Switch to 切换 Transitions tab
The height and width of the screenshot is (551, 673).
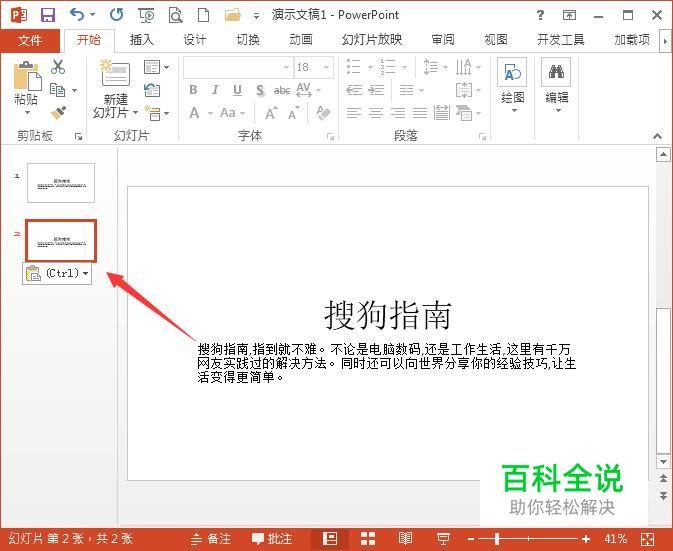coord(248,40)
